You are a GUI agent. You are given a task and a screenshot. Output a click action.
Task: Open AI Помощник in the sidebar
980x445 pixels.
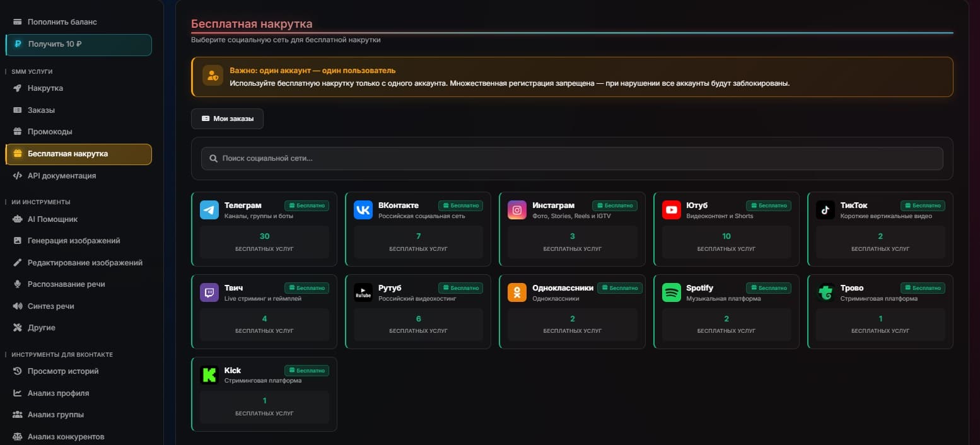tap(78, 219)
